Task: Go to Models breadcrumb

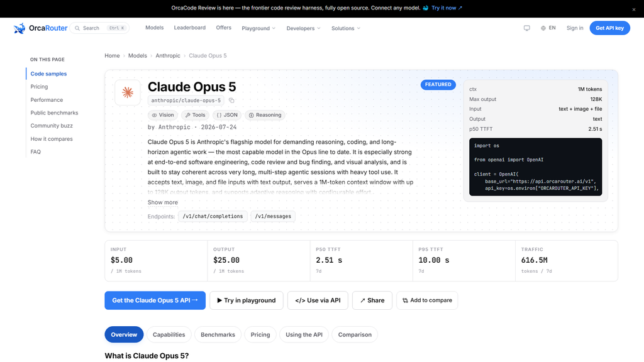Action: [x=138, y=55]
